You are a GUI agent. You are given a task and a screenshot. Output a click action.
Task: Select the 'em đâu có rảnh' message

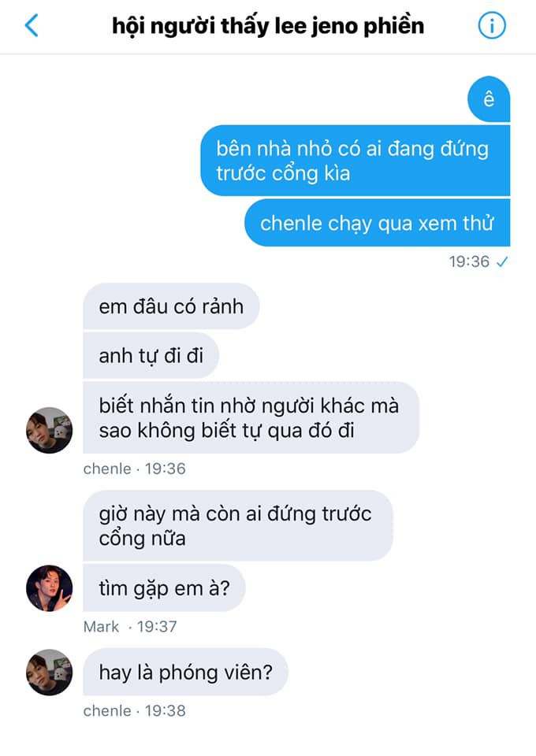[x=171, y=306]
